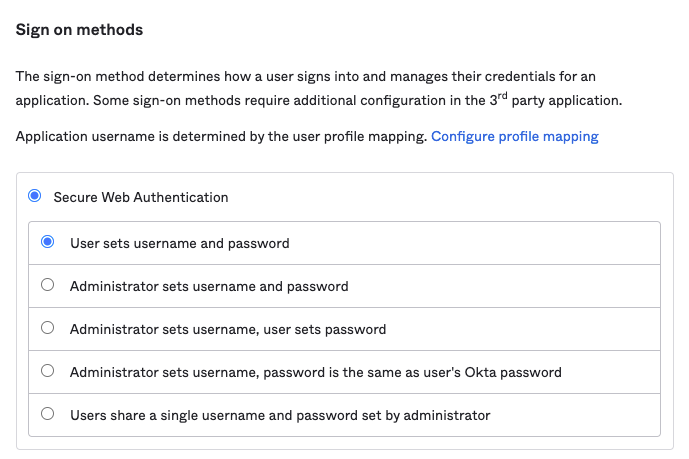Open the Configure profile mapping link

pyautogui.click(x=514, y=136)
